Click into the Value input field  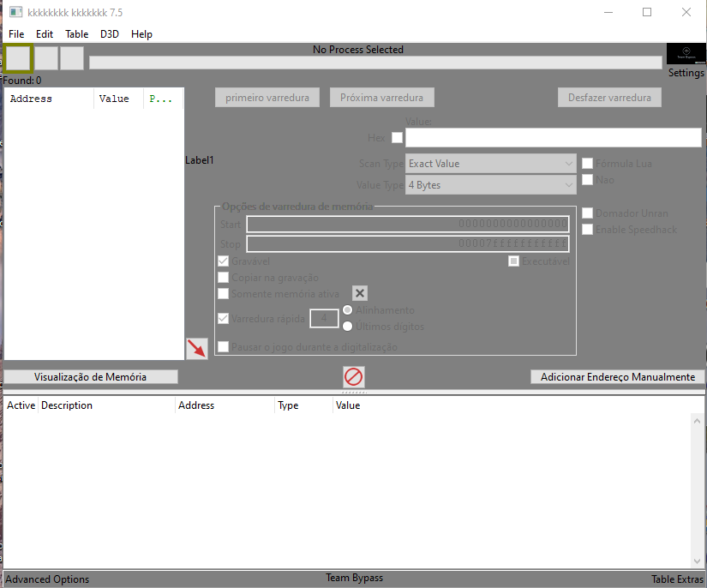[553, 138]
